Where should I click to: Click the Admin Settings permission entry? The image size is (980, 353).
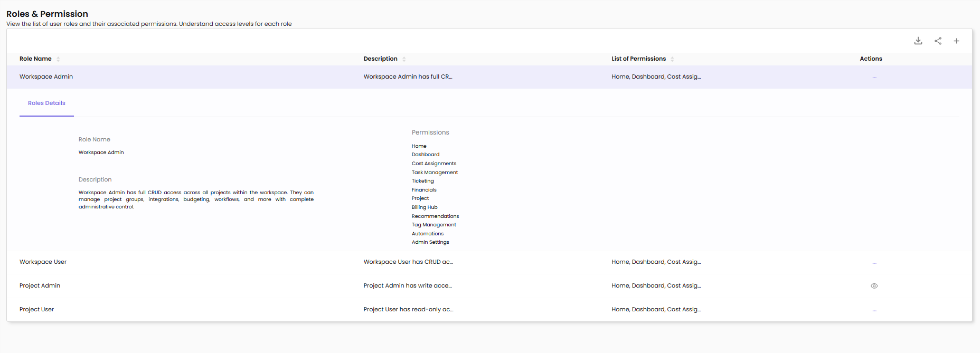tap(430, 242)
